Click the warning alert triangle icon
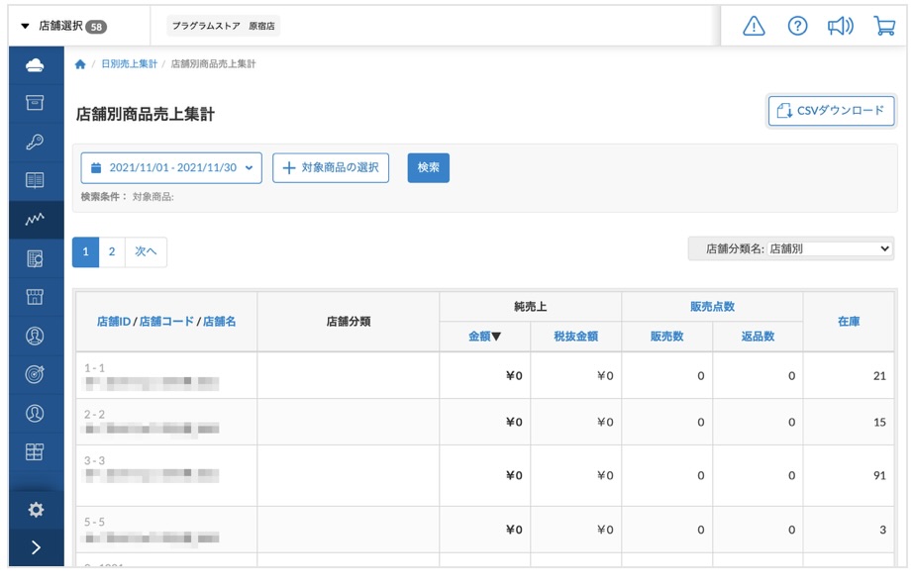The width and height of the screenshot is (915, 588). (754, 27)
